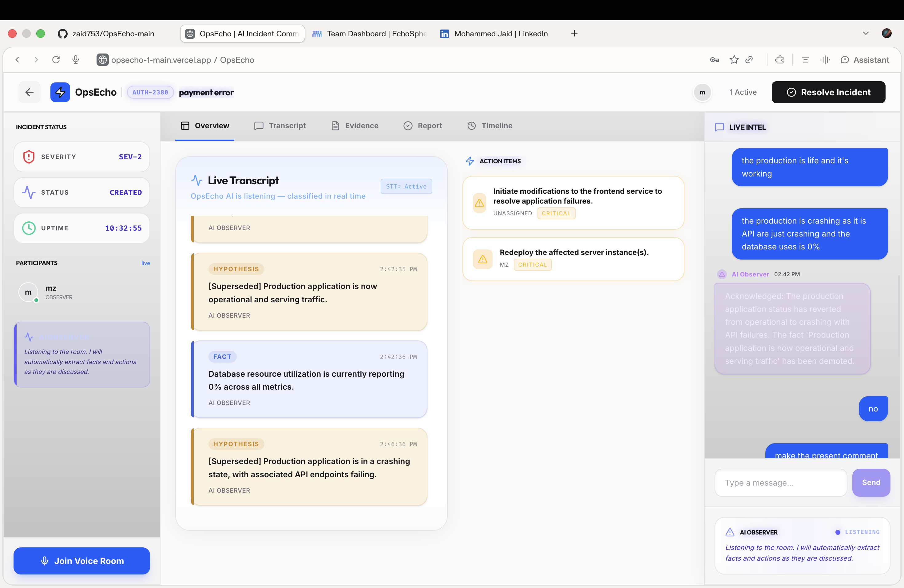904x588 pixels.
Task: Go back in browser navigation
Action: coord(18,60)
